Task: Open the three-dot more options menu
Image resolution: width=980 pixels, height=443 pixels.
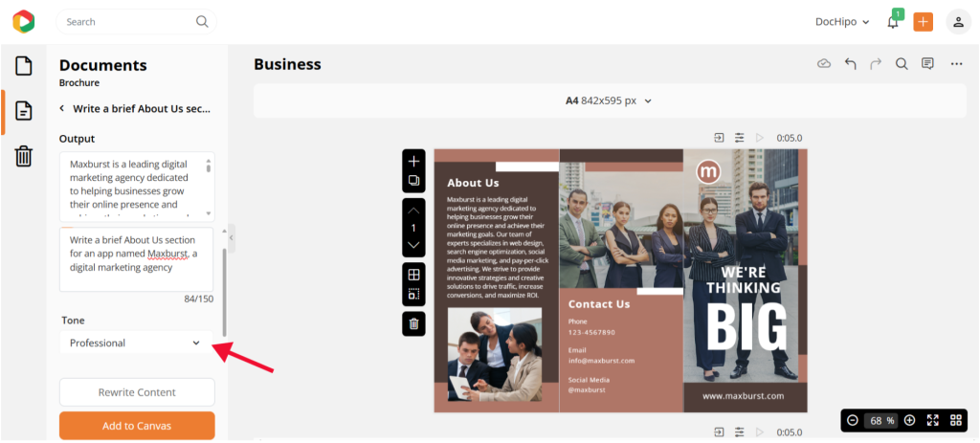Action: tap(956, 64)
